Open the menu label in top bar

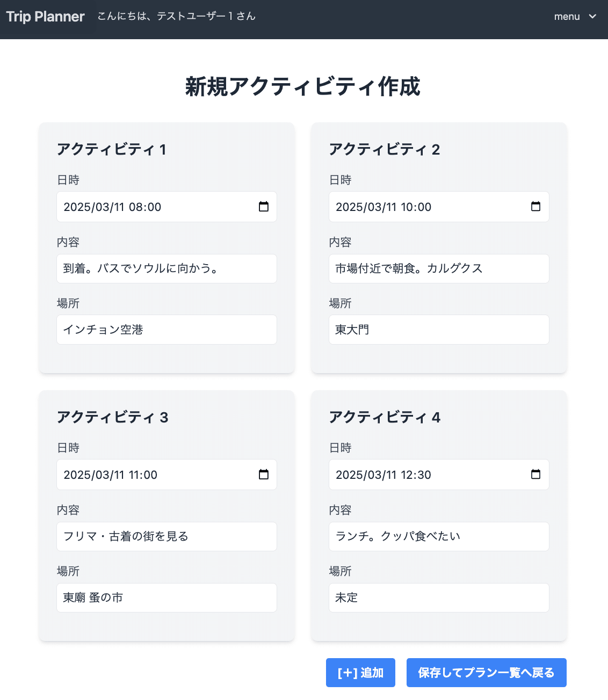[x=567, y=17]
